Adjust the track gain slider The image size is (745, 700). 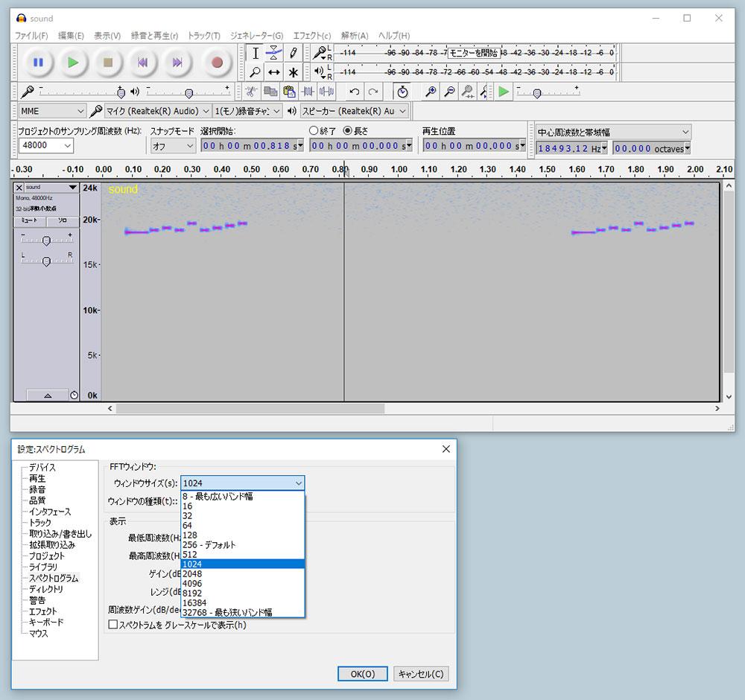coord(46,241)
